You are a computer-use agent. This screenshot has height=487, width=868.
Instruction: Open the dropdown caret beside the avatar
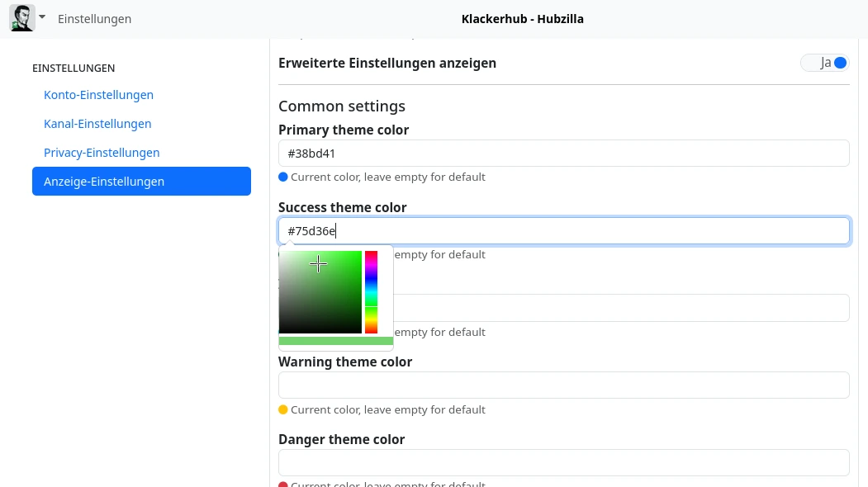pyautogui.click(x=42, y=17)
